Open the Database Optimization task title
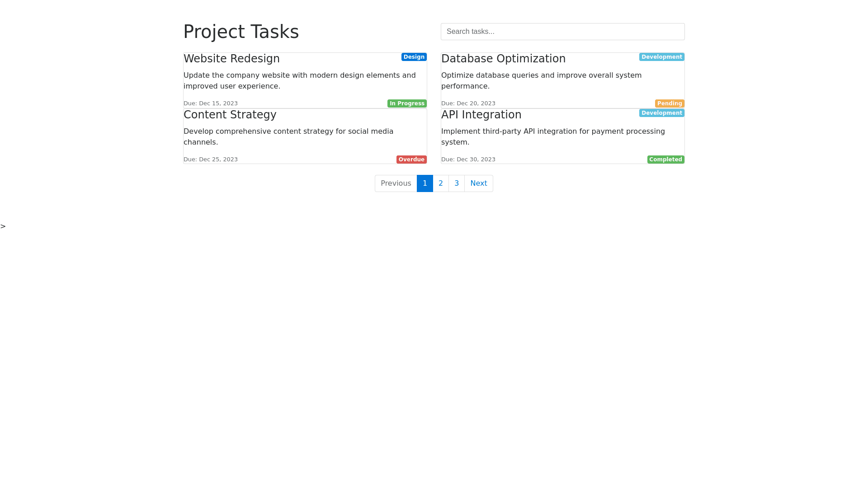Viewport: 868px width, 488px height. [x=503, y=59]
